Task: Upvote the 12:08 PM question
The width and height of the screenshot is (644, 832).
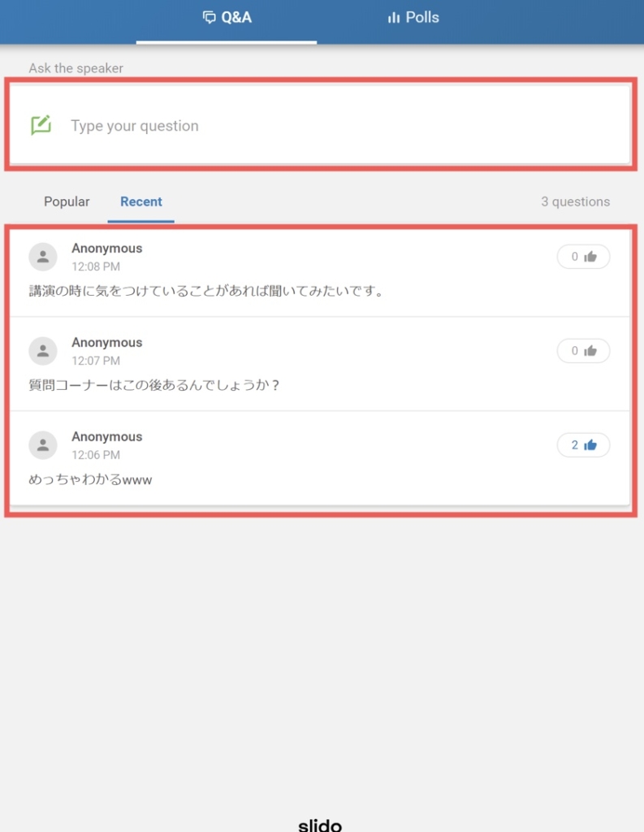Action: tap(583, 257)
